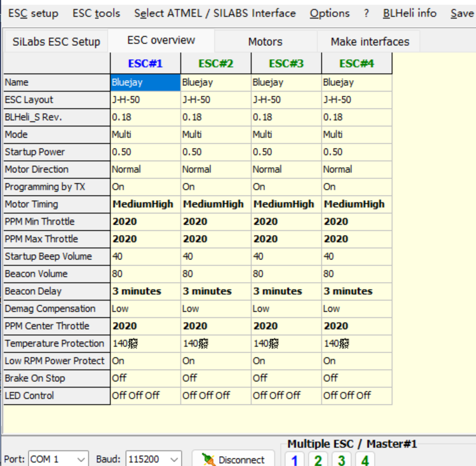The image size is (476, 466).
Task: Click the ESC Layout row label
Action: point(57,100)
